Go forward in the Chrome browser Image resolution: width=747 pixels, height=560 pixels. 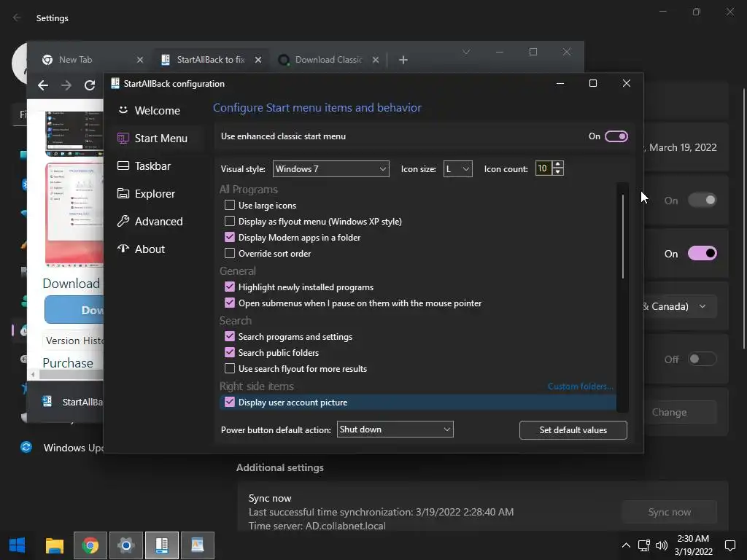pos(66,85)
